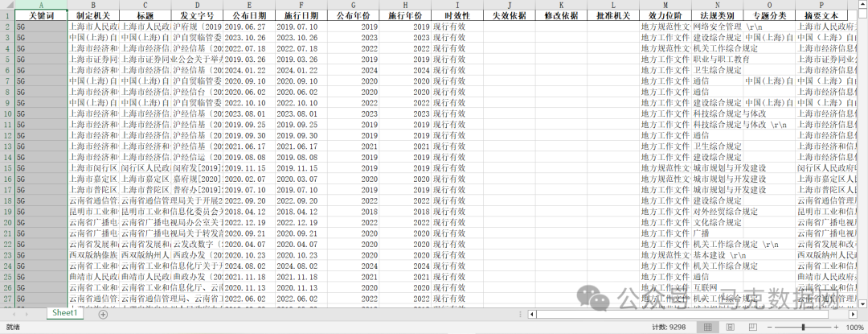Click 公布日期 cell 2019.06.27 in row 2
Image resolution: width=868 pixels, height=334 pixels.
click(x=249, y=27)
